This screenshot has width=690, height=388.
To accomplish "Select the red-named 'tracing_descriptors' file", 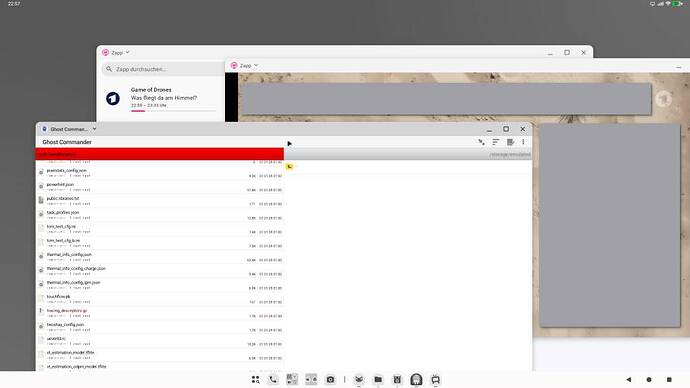I will [x=160, y=313].
